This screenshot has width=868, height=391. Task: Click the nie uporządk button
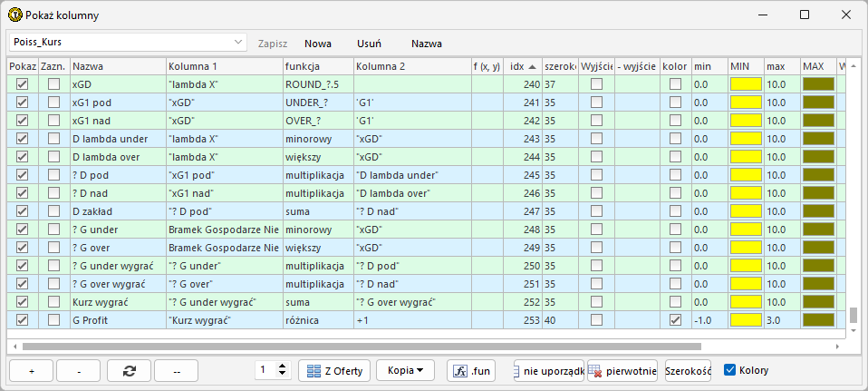(x=547, y=370)
